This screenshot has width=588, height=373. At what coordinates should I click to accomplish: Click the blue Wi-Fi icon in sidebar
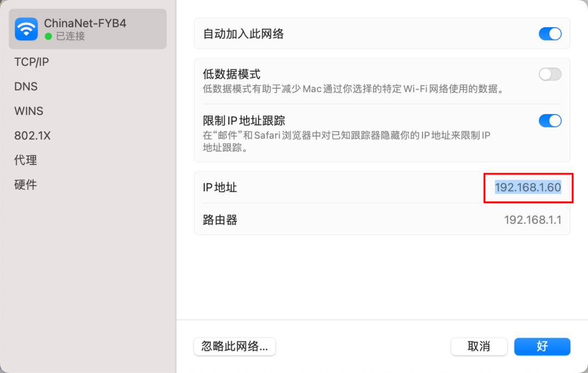[x=26, y=29]
